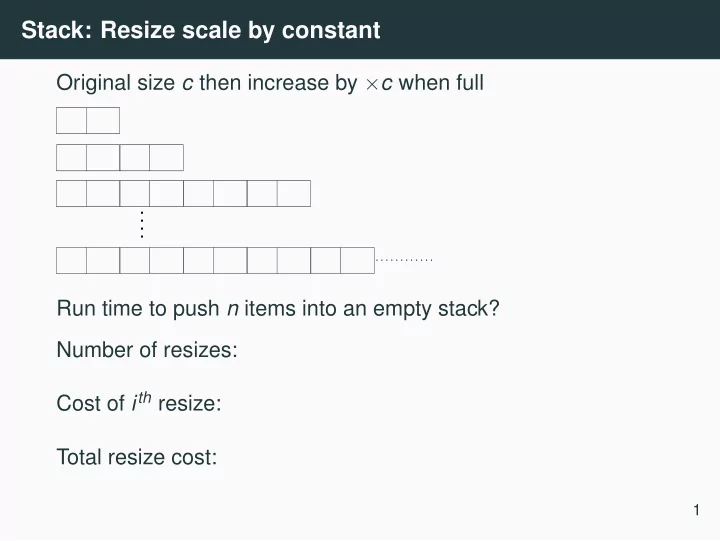Click the 'Original size c then increase' text line
Viewport: 720px width, 541px height.
coord(270,83)
